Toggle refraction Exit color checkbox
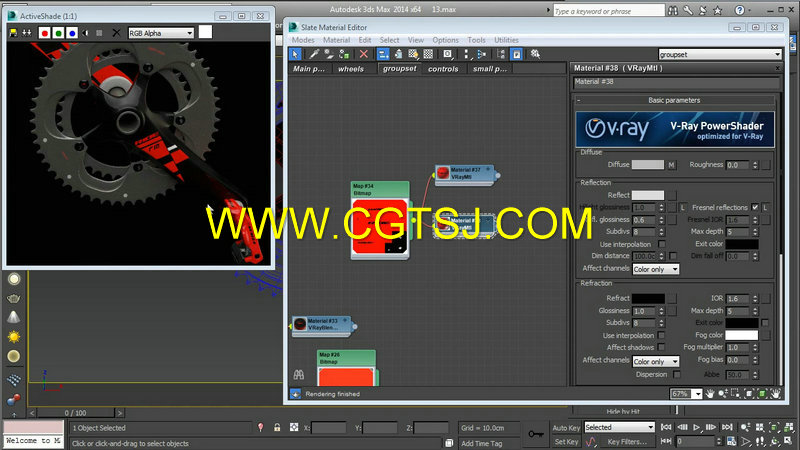The image size is (800, 450). 765,322
